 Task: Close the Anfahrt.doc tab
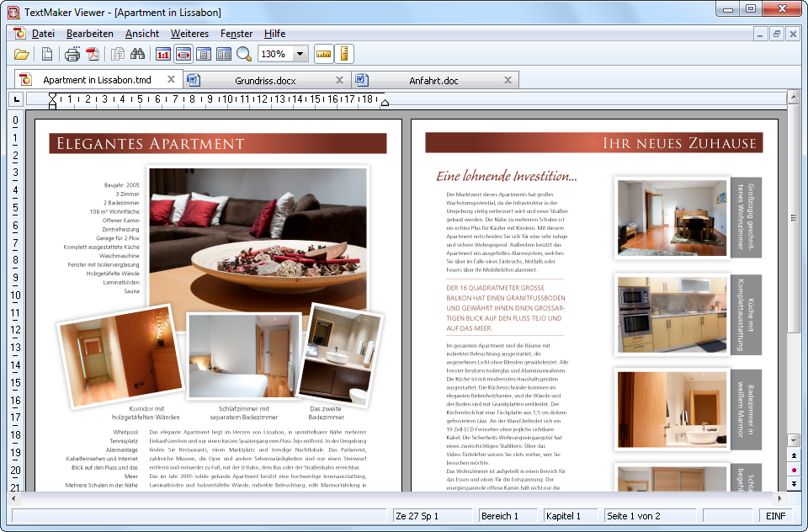tap(508, 80)
